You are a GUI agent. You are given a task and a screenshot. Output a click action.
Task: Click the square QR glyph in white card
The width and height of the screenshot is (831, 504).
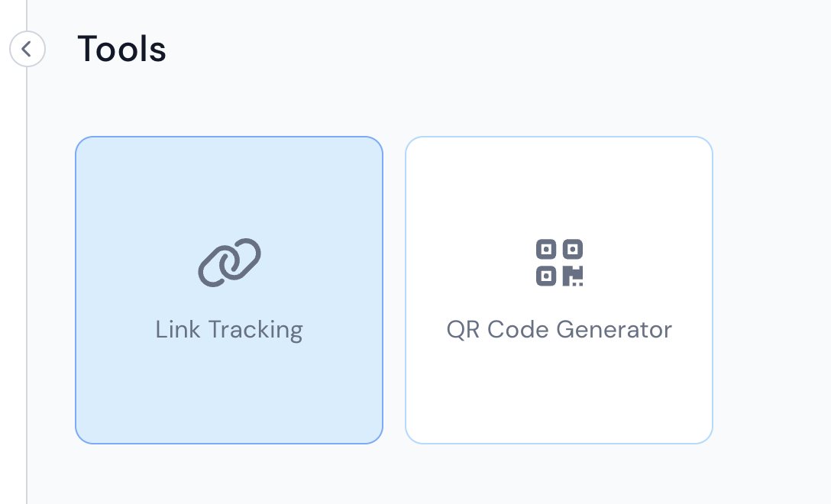click(559, 263)
